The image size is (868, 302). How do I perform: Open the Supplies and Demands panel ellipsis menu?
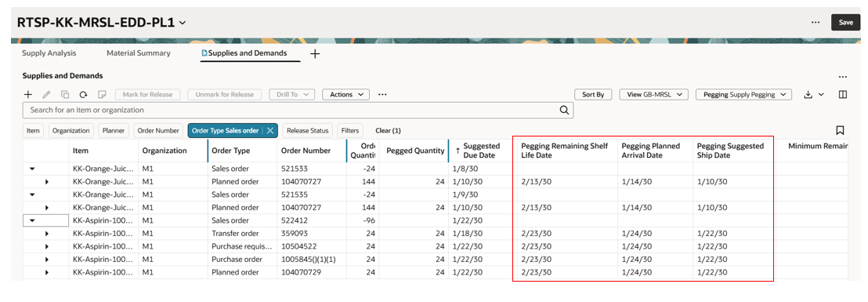[842, 76]
